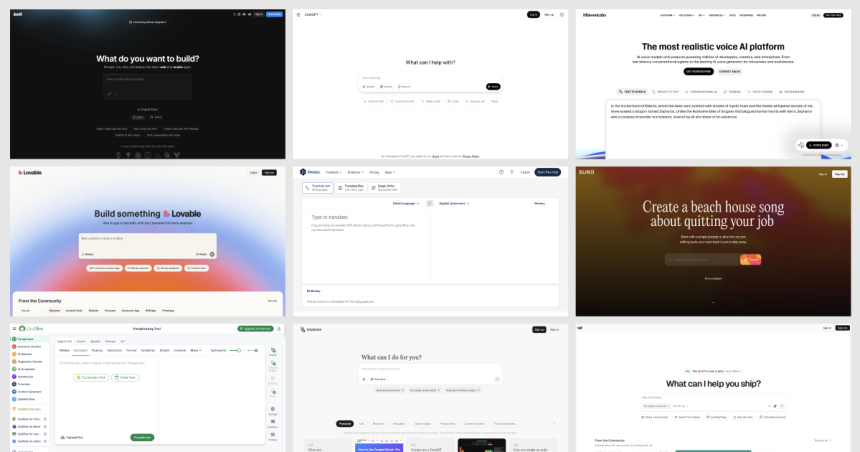Select the Fluency mode in QuillBot
This screenshot has height=452, width=860.
pyautogui.click(x=97, y=350)
